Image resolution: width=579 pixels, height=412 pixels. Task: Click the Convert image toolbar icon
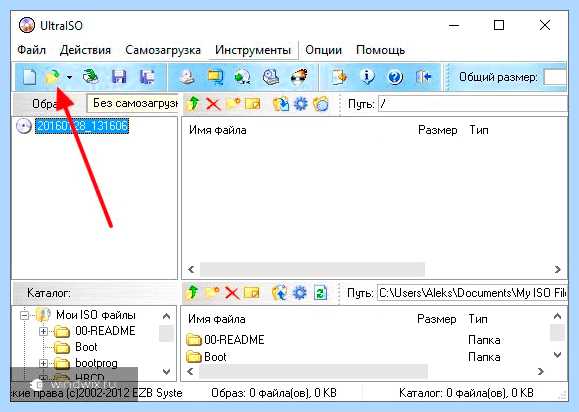click(243, 77)
